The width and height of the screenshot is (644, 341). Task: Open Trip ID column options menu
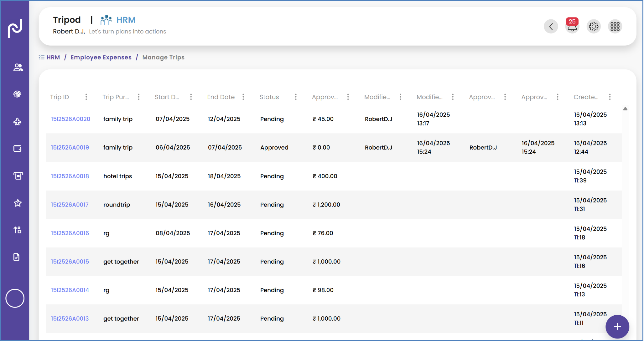[x=86, y=97]
